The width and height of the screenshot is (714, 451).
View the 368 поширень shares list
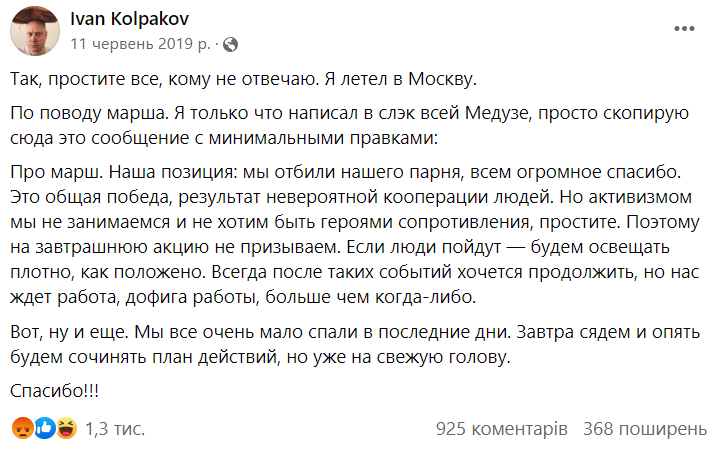tap(645, 429)
